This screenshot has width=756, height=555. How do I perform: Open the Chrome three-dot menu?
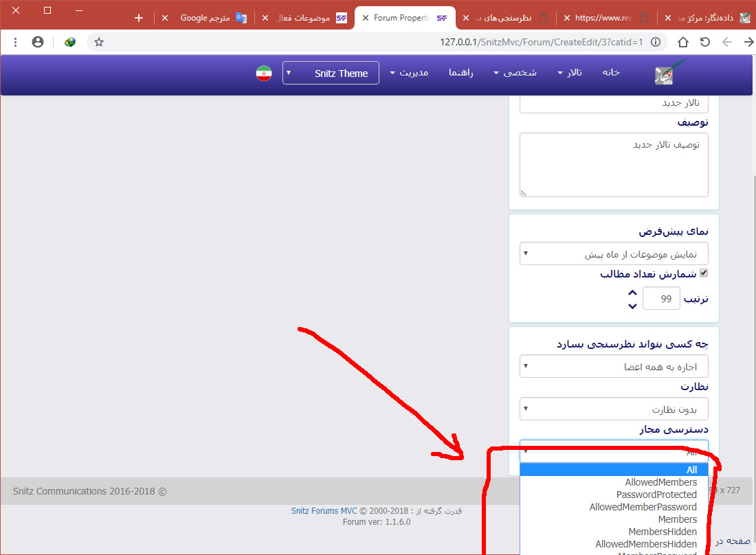pos(15,42)
